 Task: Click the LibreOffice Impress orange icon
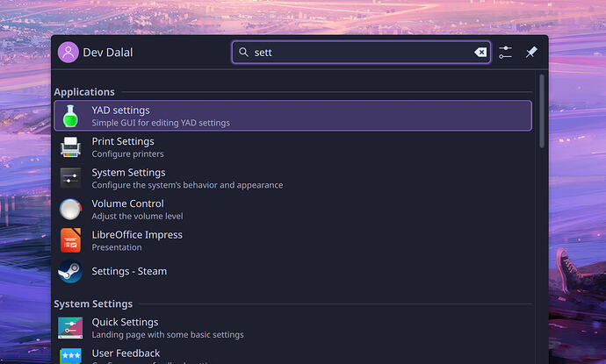(x=70, y=240)
